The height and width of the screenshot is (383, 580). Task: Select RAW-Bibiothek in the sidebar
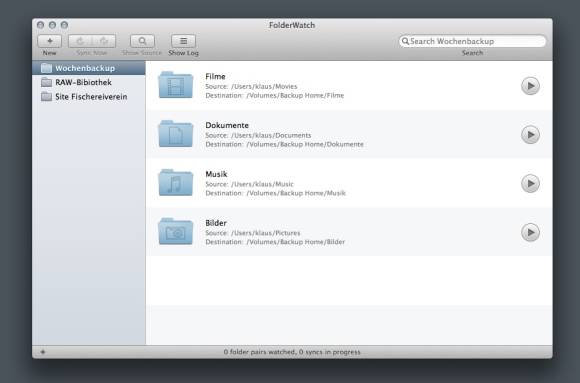89,82
